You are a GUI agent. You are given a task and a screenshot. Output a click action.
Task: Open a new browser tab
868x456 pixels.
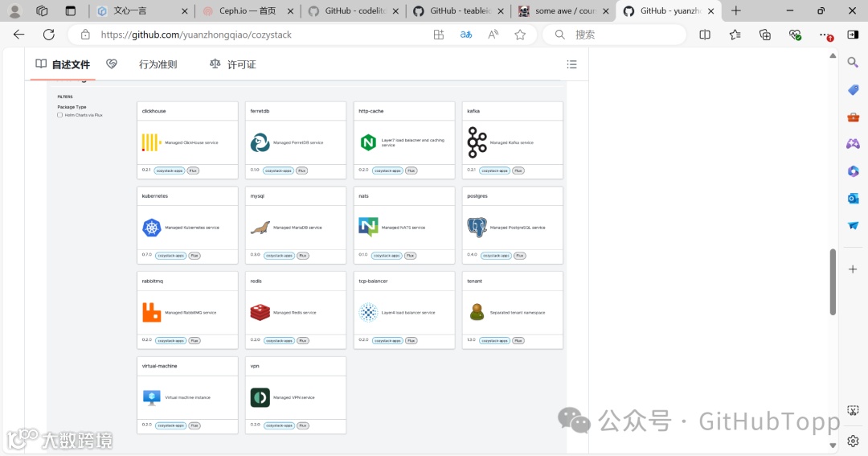(x=735, y=11)
